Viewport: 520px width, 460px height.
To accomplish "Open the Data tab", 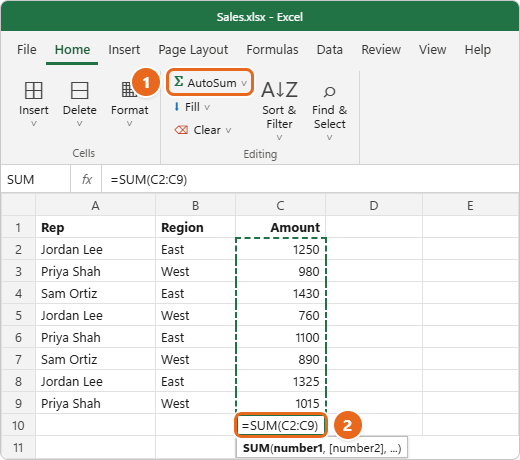I will tap(330, 50).
